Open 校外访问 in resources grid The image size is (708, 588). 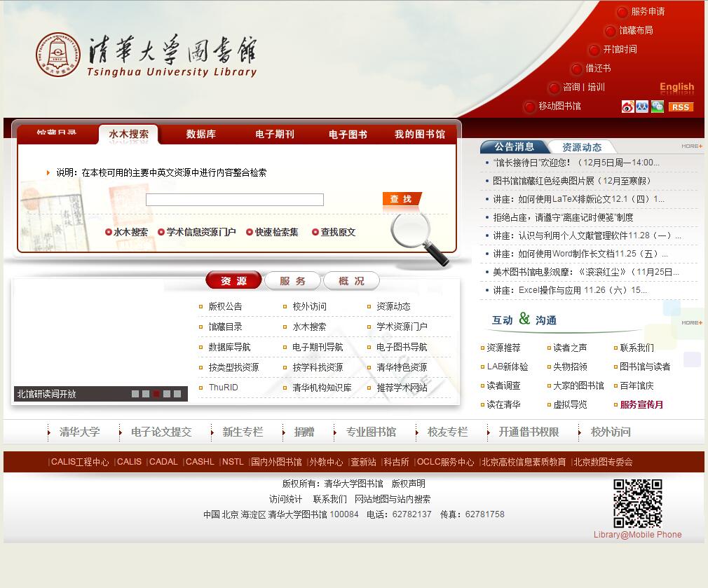pos(309,306)
